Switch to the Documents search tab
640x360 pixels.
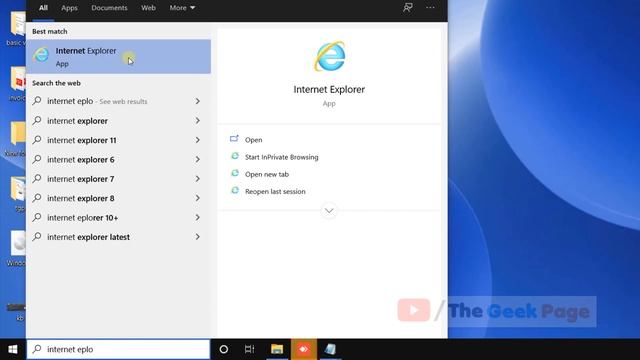pos(109,8)
